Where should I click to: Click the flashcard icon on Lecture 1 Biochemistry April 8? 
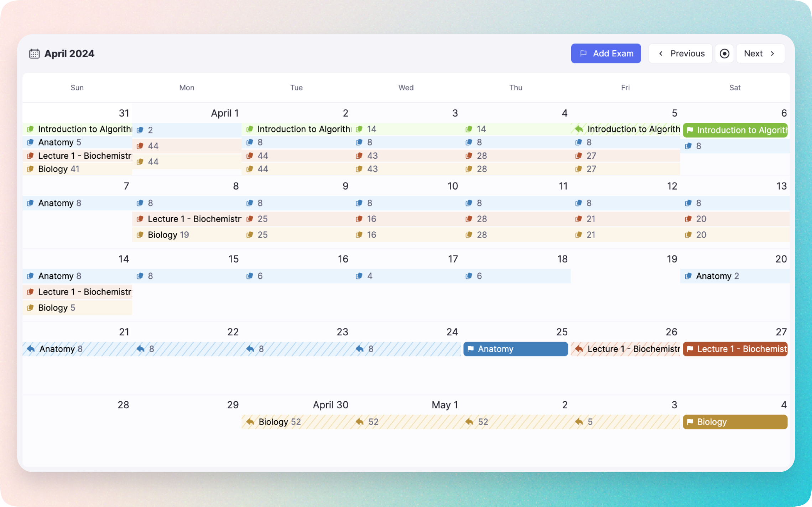[x=140, y=219]
